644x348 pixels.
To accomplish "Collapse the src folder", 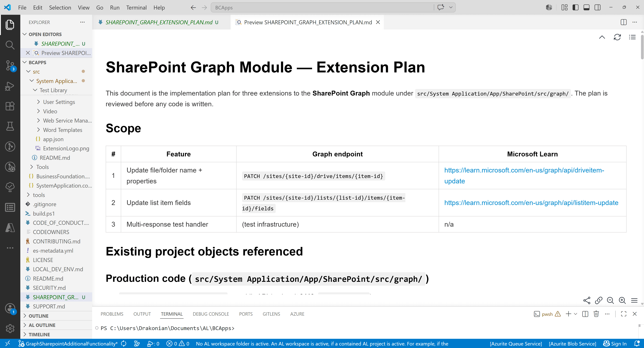I will point(36,72).
